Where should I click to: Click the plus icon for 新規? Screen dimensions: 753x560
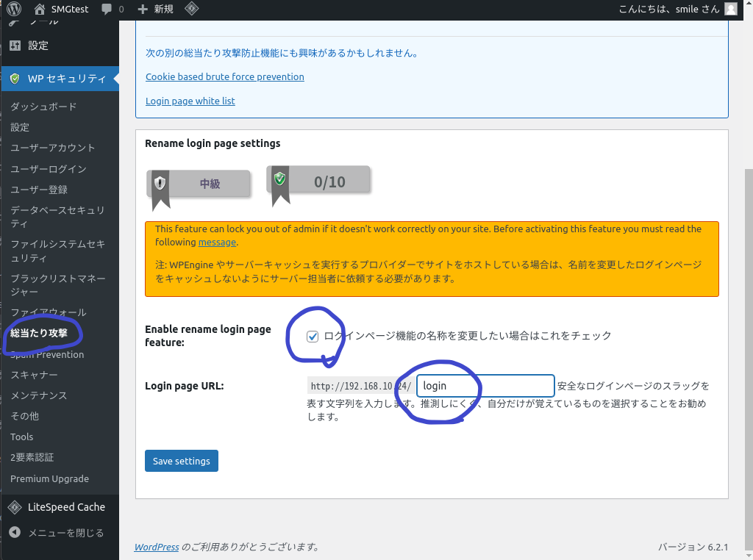point(143,9)
